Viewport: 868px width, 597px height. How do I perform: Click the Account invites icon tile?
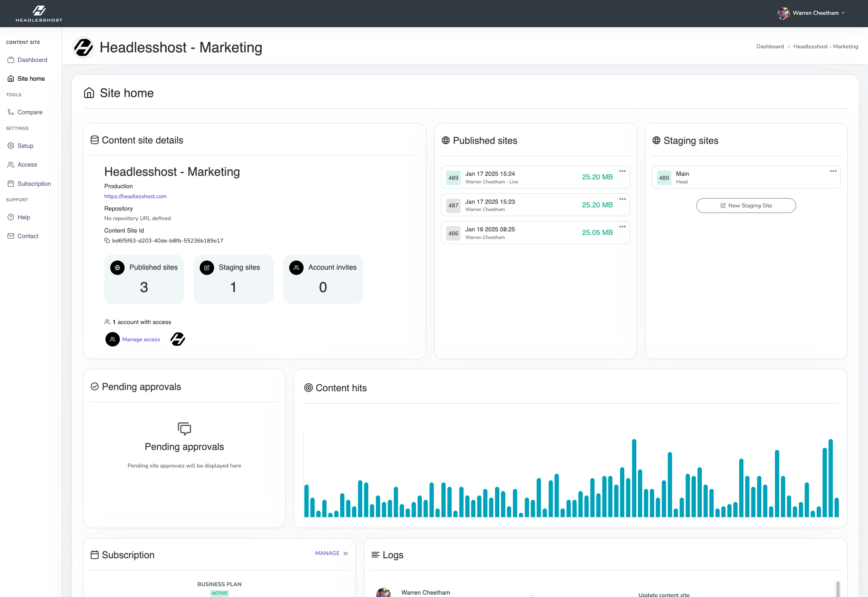coord(296,268)
